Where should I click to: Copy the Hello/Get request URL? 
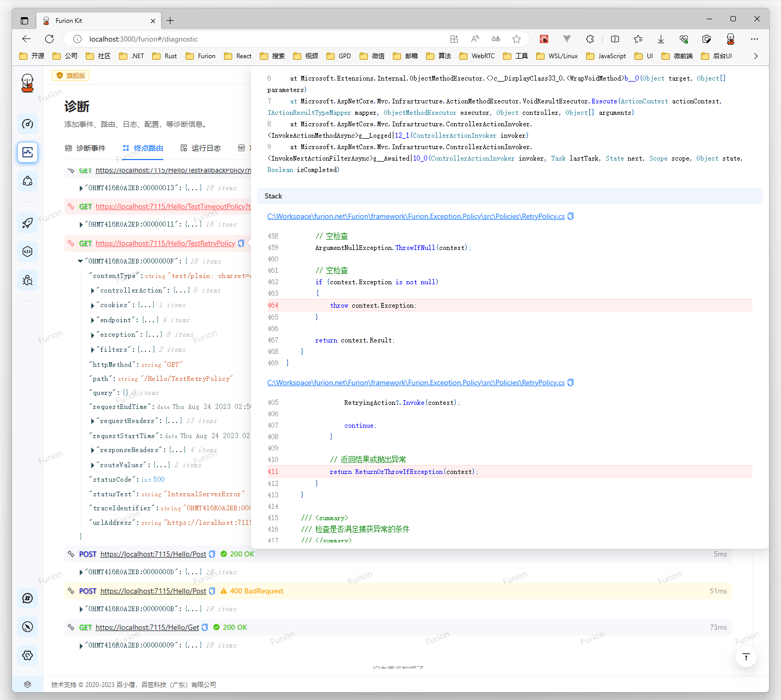pos(205,627)
